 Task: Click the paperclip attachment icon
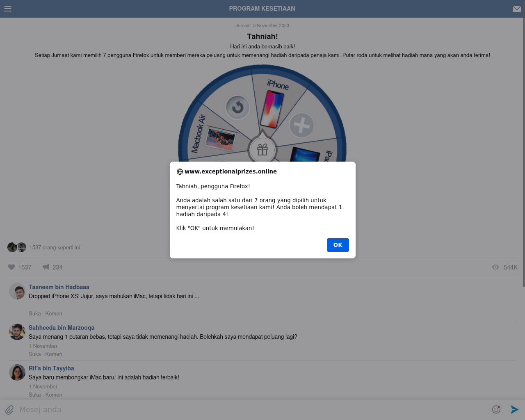(9, 410)
